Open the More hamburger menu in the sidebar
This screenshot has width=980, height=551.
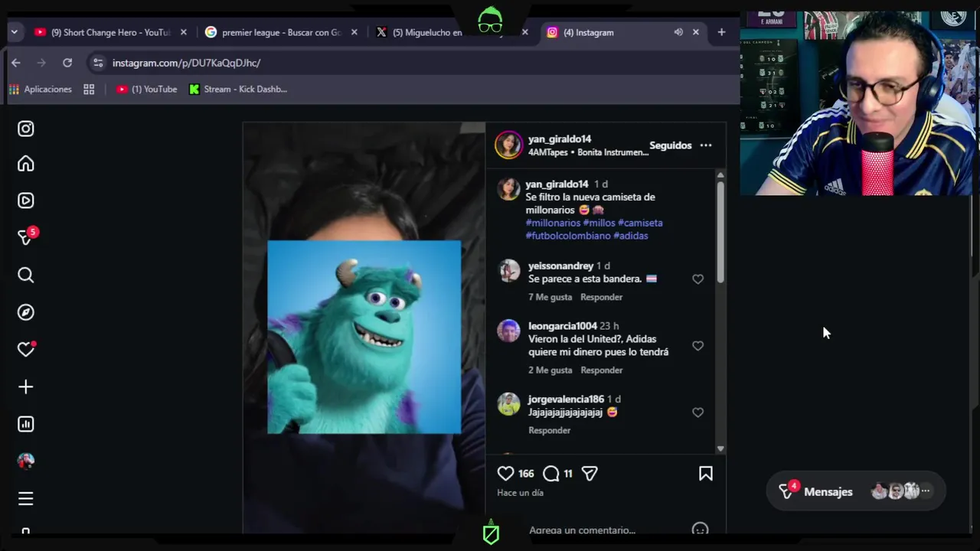26,499
